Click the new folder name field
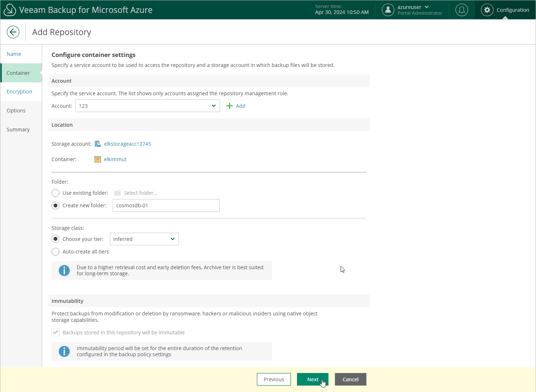 coord(166,205)
